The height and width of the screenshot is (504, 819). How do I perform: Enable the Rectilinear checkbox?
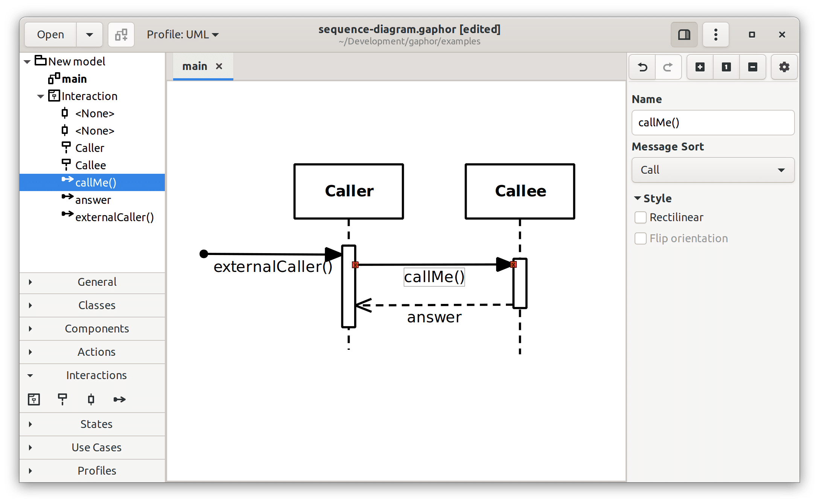(x=640, y=217)
